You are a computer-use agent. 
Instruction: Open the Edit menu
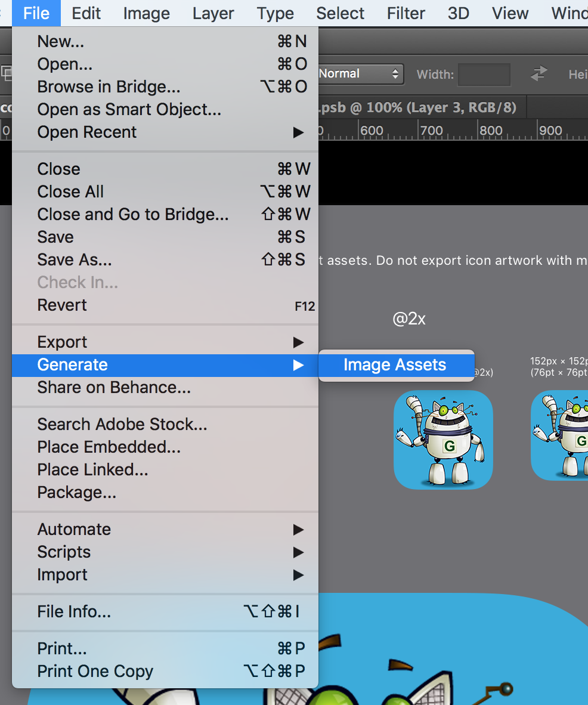pos(86,13)
